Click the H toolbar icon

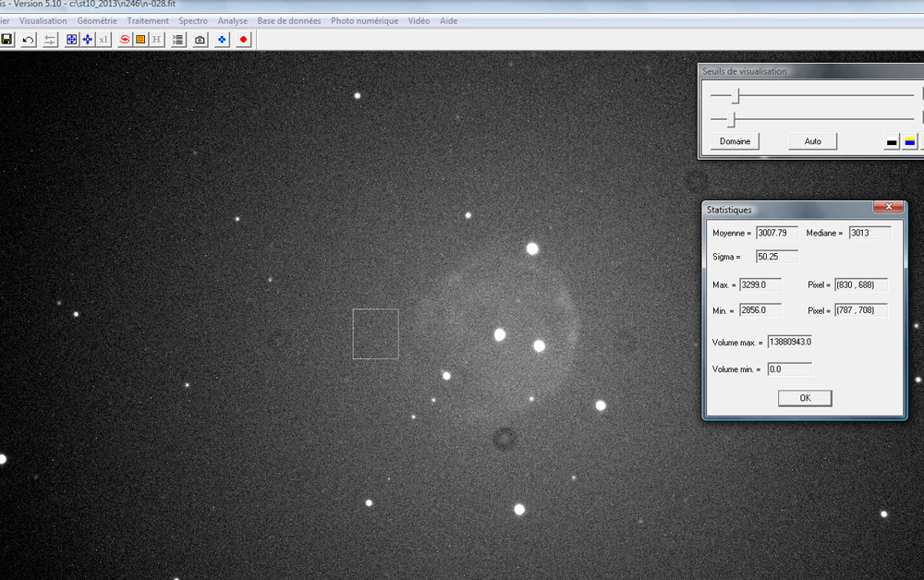[156, 40]
